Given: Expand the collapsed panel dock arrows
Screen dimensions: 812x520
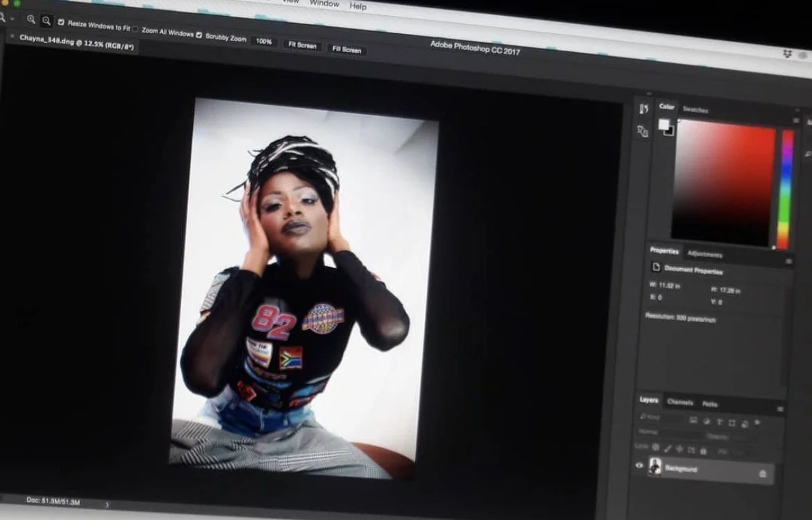Looking at the screenshot, I should pyautogui.click(x=650, y=94).
